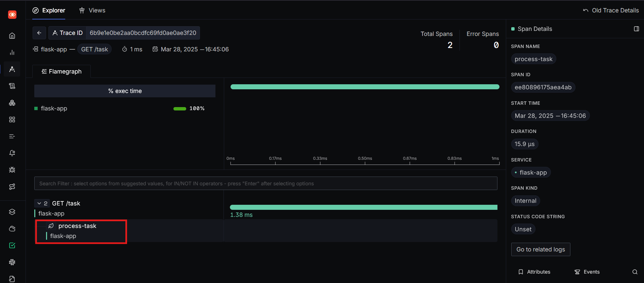Click the stopwatch icon beside 1 ms
The image size is (644, 283).
tap(124, 49)
